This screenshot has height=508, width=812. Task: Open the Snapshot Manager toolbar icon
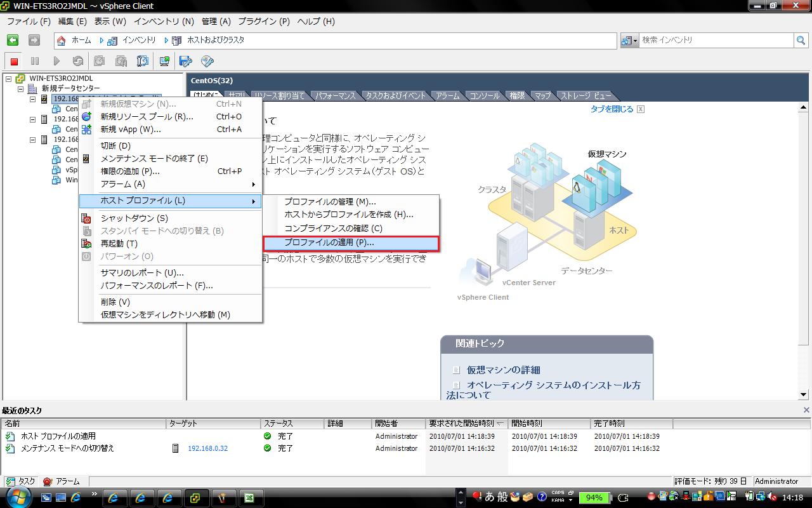tap(142, 61)
